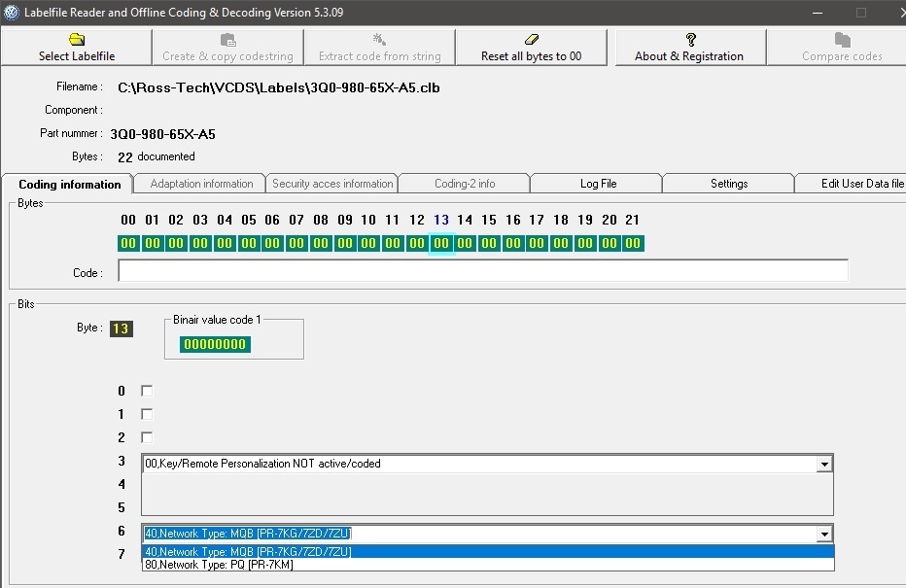The width and height of the screenshot is (906, 588).
Task: Toggle bit 2 checkbox
Action: click(147, 437)
